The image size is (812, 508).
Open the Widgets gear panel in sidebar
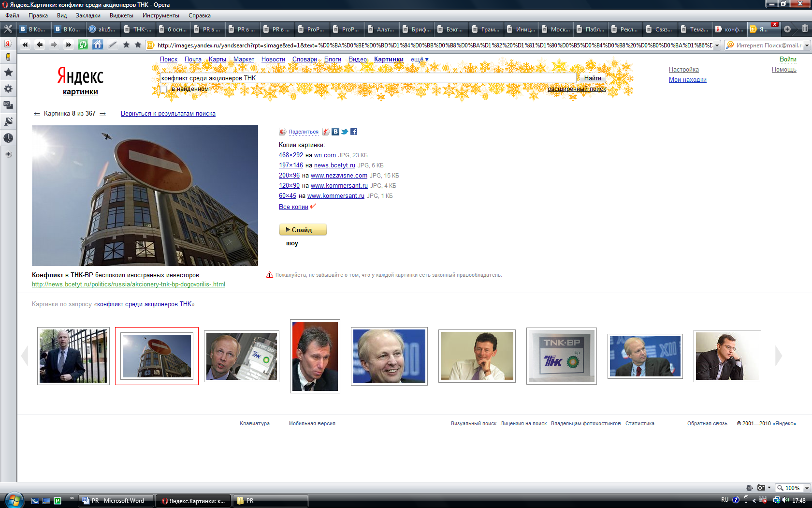(8, 89)
